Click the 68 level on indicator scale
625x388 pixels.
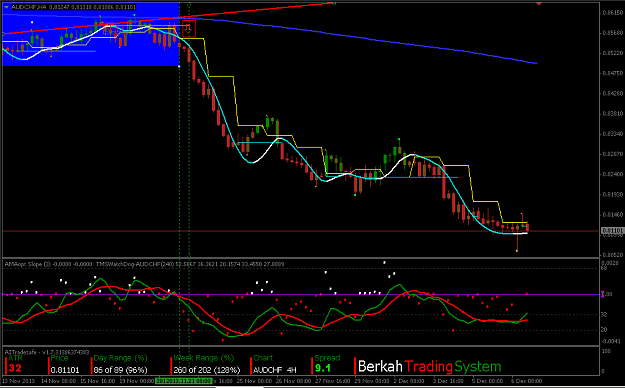pyautogui.click(x=604, y=268)
